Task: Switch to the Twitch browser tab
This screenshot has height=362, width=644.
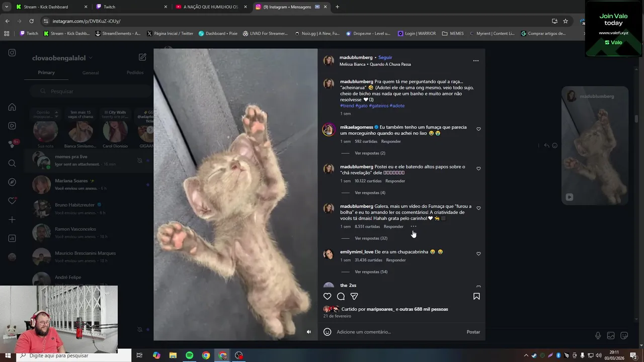Action: coord(132,7)
